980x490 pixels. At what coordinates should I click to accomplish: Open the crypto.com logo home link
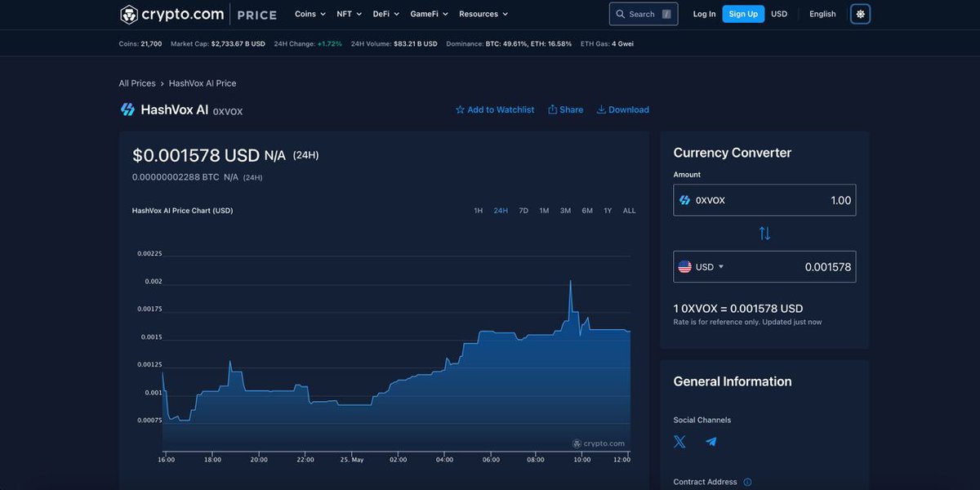171,14
